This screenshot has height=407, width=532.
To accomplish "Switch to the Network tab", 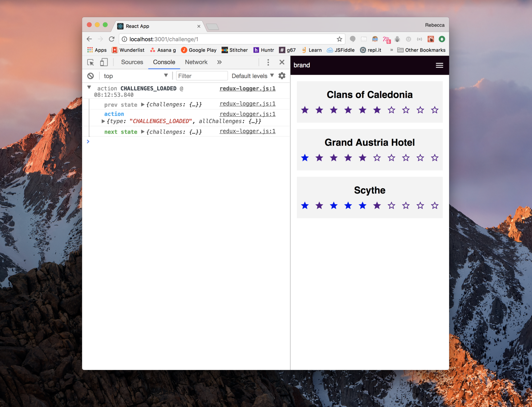I will tap(196, 62).
